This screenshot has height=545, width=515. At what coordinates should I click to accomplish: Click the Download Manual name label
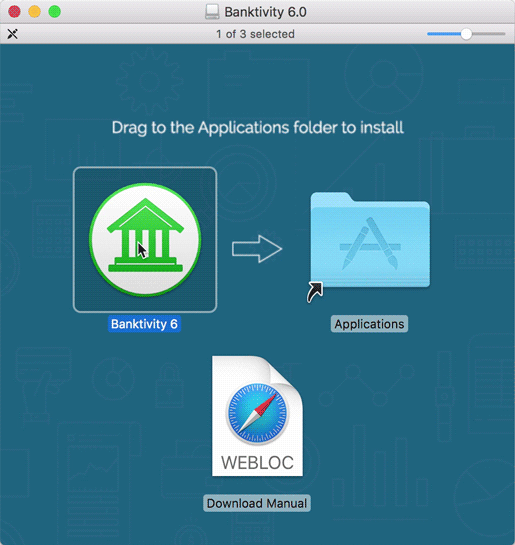pyautogui.click(x=257, y=503)
